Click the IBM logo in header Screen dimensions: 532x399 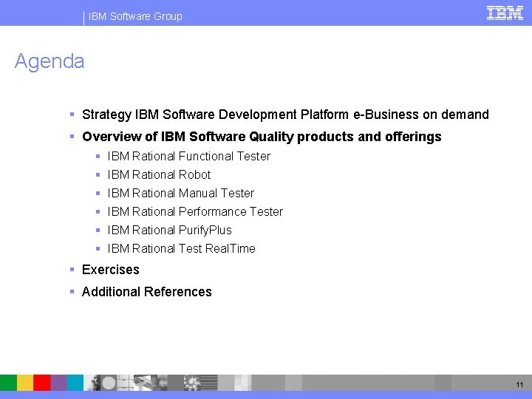[505, 13]
